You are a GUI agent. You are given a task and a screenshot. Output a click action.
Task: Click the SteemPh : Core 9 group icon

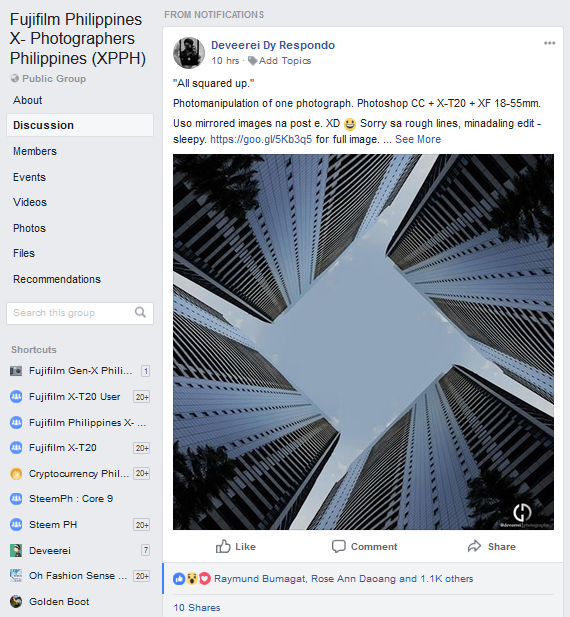(x=16, y=499)
